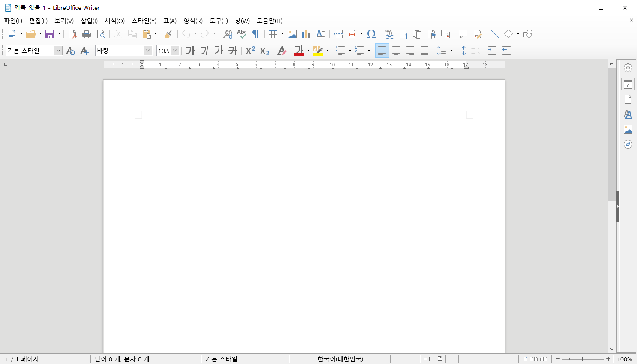Screen dimensions: 637x364
Task: Toggle superscript x² button
Action: [x=250, y=51]
